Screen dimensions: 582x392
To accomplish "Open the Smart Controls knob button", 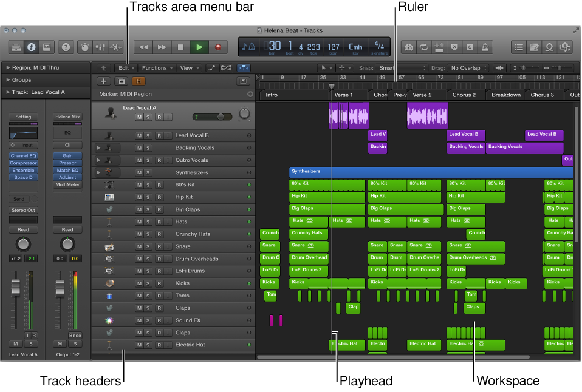I will coord(85,47).
